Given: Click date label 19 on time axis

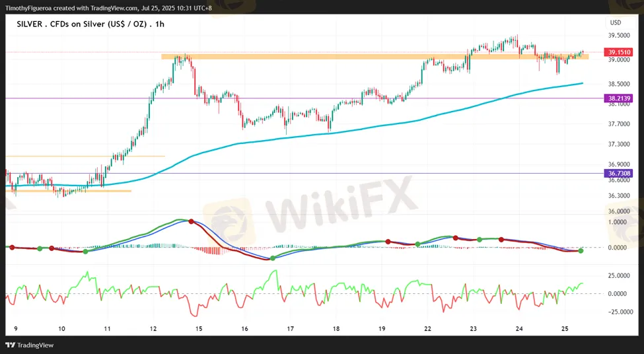Looking at the screenshot, I should [382, 329].
